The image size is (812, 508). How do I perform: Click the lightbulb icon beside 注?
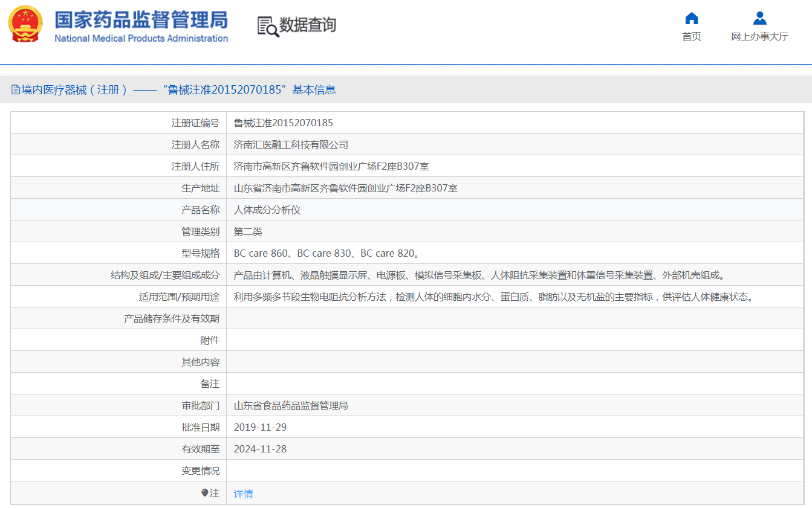pos(204,493)
